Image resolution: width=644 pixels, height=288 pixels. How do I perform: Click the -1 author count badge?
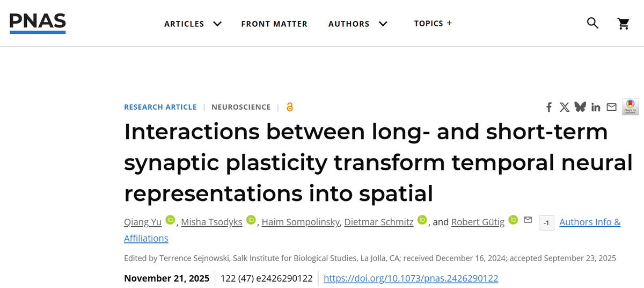tap(546, 222)
